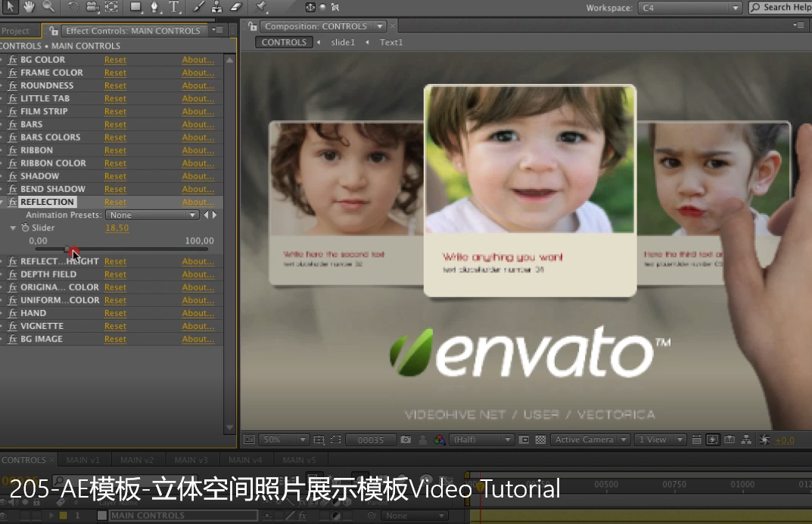Toggle the fx switch for REFLECTION
The image size is (812, 524).
tap(12, 202)
